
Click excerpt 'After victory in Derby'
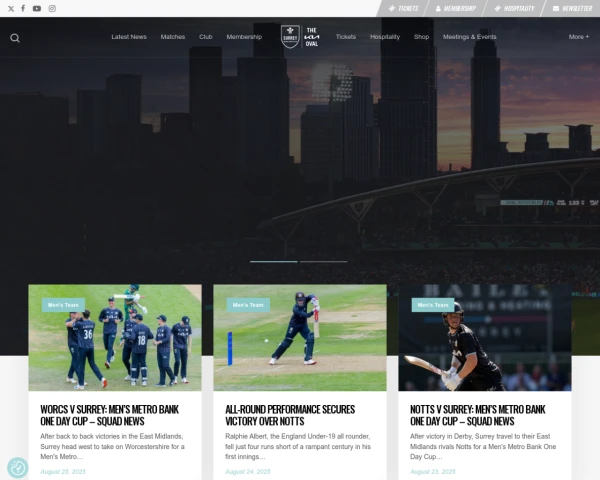(x=483, y=446)
